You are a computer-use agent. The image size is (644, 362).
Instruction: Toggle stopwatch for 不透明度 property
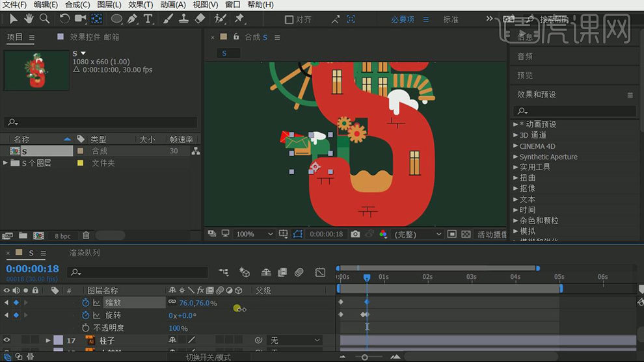tap(86, 328)
